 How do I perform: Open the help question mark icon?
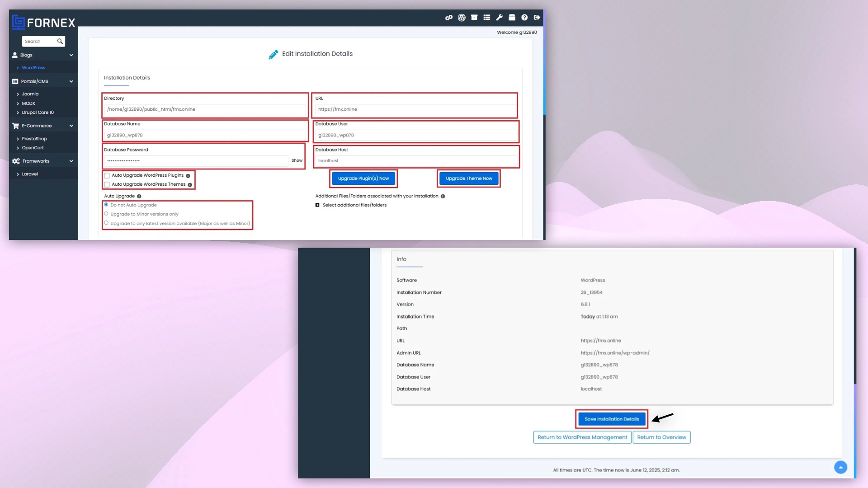pos(524,18)
